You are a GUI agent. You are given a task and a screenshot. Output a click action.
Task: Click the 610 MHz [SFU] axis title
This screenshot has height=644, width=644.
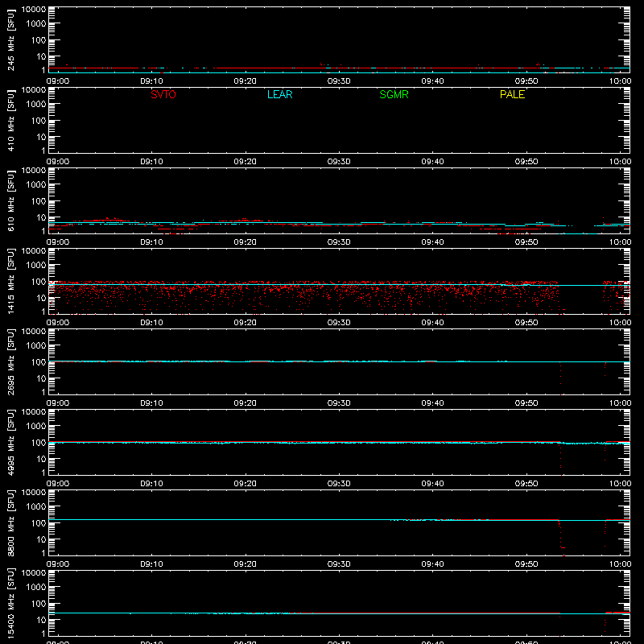click(10, 201)
